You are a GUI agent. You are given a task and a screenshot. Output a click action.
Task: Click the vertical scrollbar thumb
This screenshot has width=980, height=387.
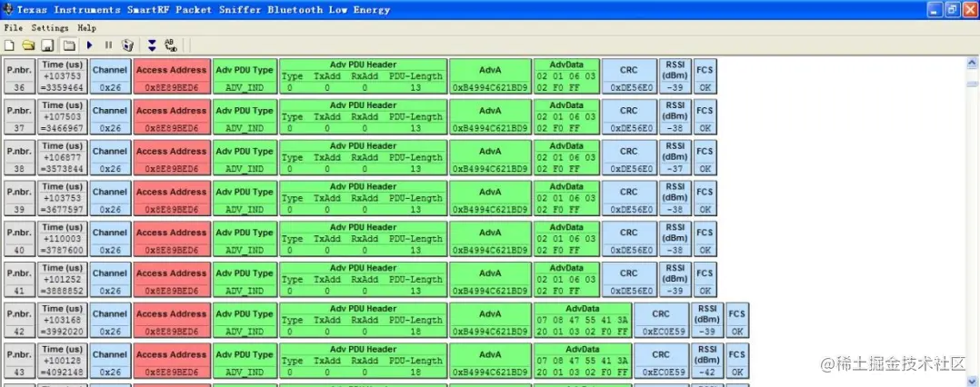pos(972,84)
